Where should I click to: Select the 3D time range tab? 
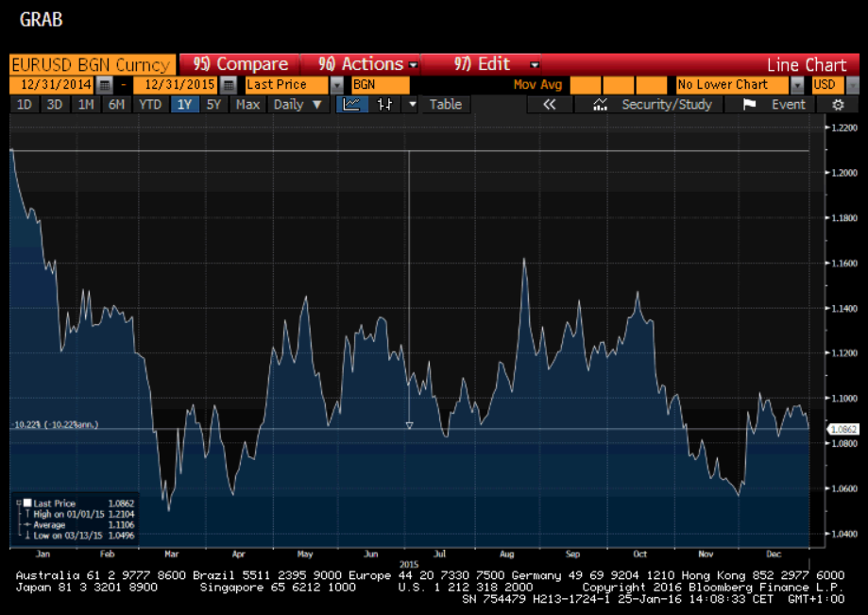[x=54, y=104]
